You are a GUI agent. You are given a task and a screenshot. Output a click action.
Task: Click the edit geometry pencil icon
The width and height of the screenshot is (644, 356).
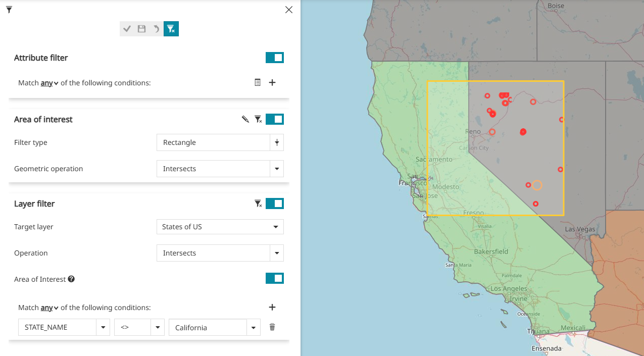pos(245,119)
